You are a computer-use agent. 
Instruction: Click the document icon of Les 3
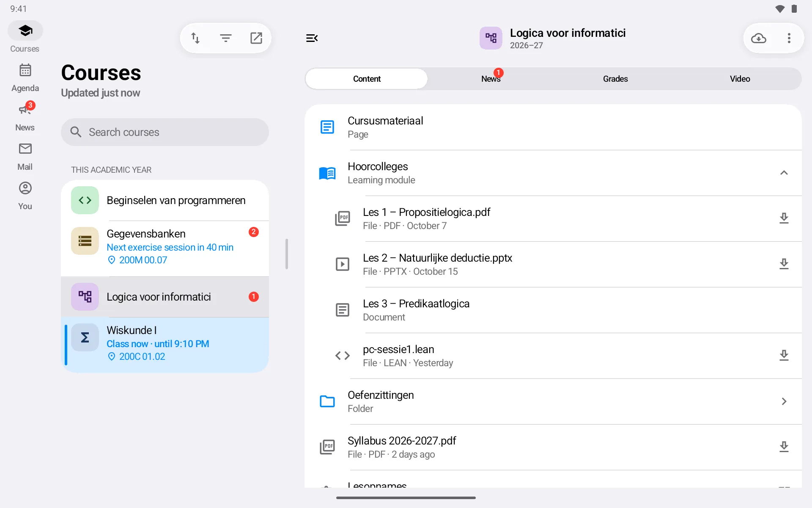tap(343, 310)
